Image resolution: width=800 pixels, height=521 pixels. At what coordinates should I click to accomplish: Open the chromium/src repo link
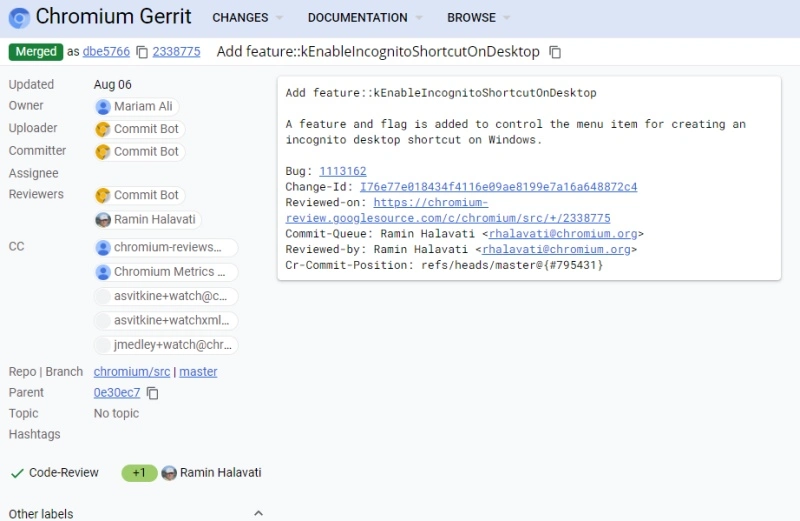[132, 372]
